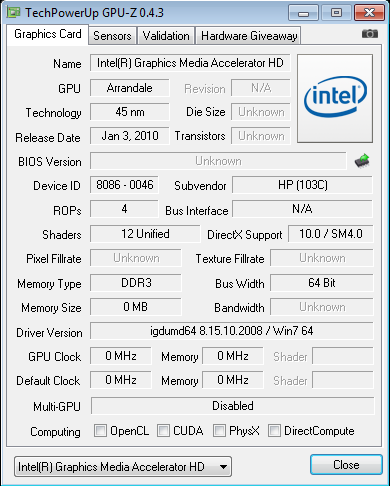Click the Computing label
The height and width of the screenshot is (486, 390).
point(55,432)
